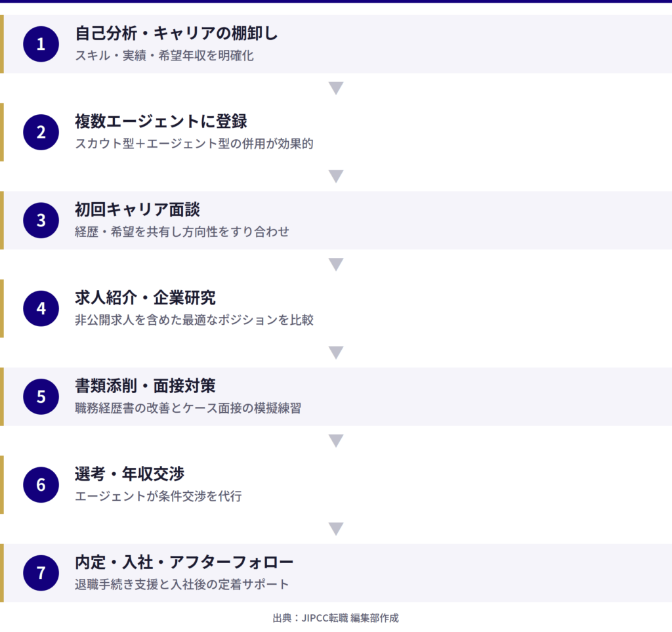Click the step 2 number badge
This screenshot has height=632, width=672.
(x=41, y=132)
